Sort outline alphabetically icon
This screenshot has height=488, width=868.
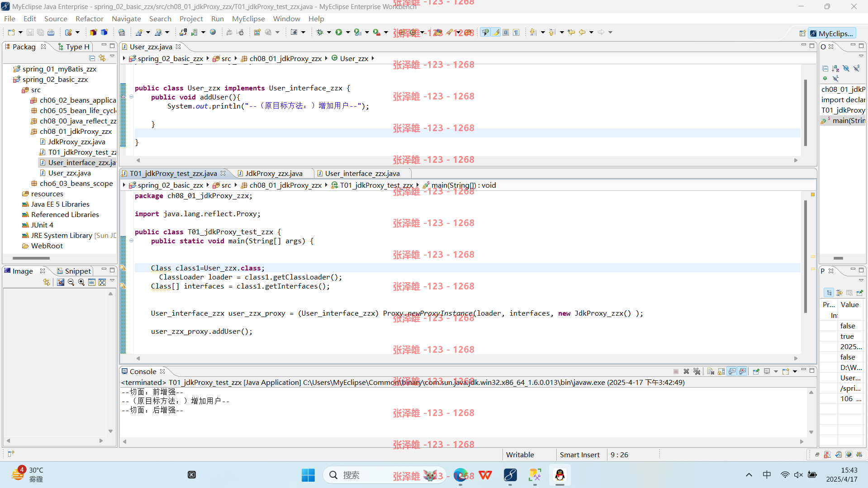tap(835, 68)
